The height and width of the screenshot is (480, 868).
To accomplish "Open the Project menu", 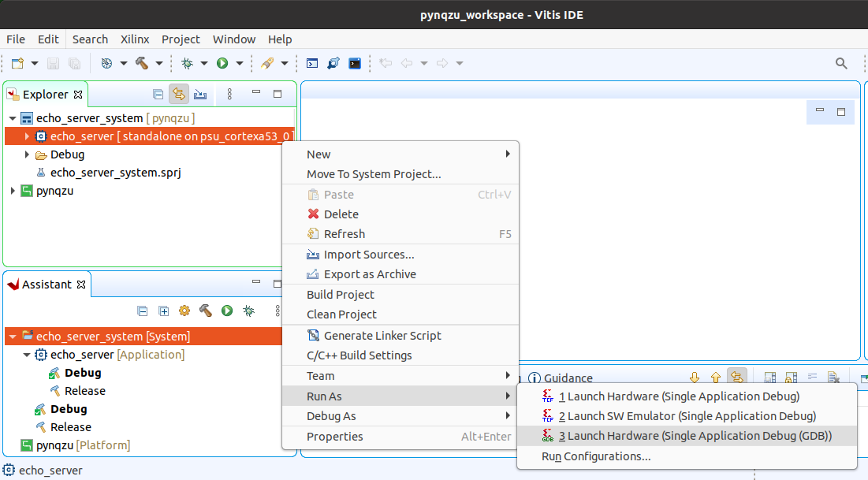I will 181,39.
